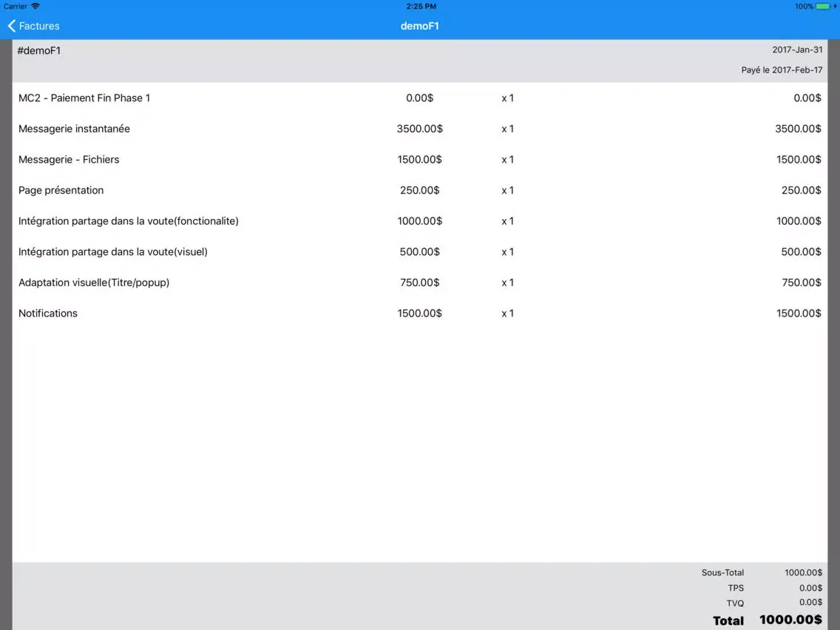This screenshot has height=630, width=840.
Task: Tap the Sous-Total amount 1000.00$
Action: (x=803, y=572)
